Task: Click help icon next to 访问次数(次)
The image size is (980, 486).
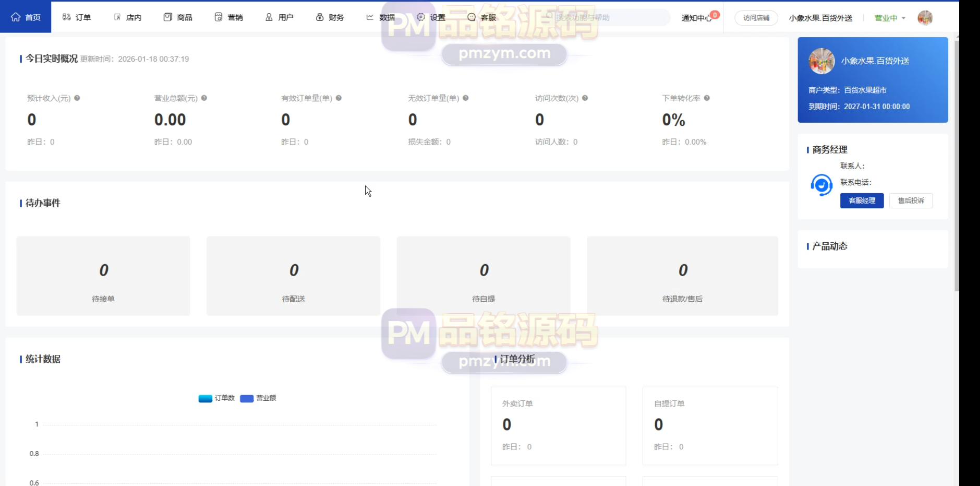Action: click(585, 98)
